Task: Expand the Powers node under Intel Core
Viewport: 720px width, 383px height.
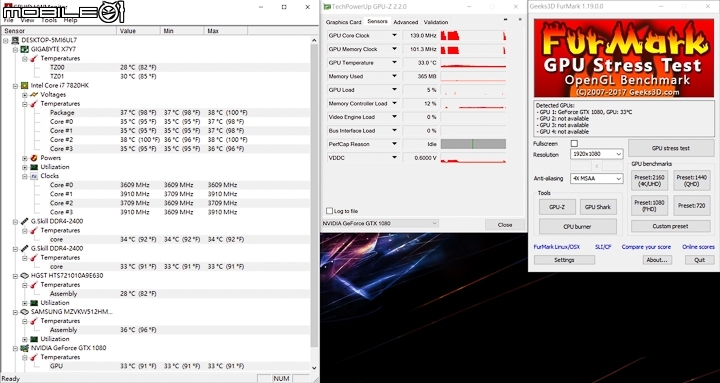Action: (x=25, y=158)
